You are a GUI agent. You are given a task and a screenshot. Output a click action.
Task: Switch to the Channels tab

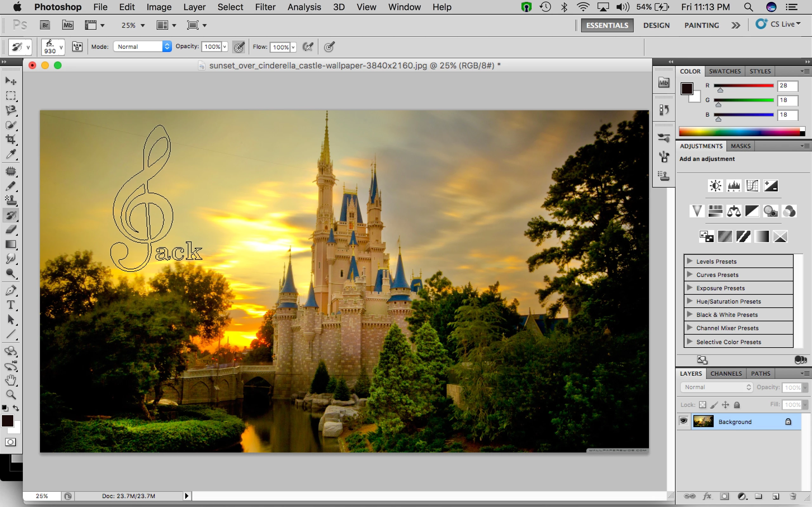point(726,374)
